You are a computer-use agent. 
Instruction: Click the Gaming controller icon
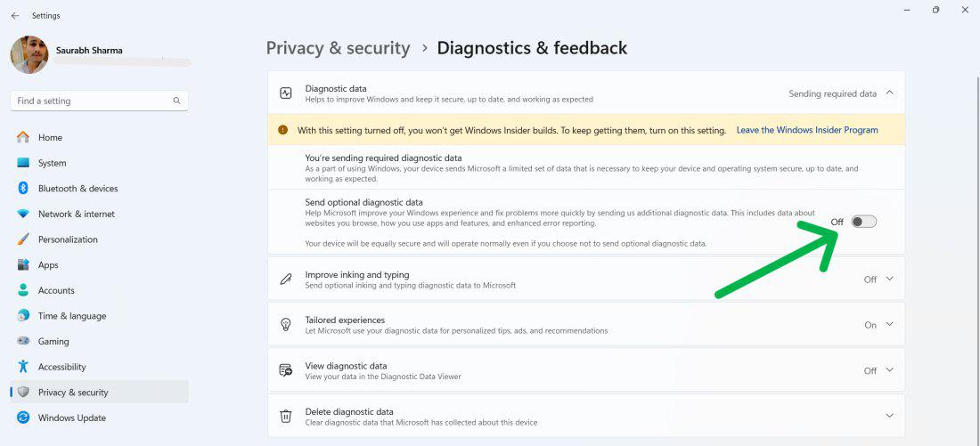(23, 341)
